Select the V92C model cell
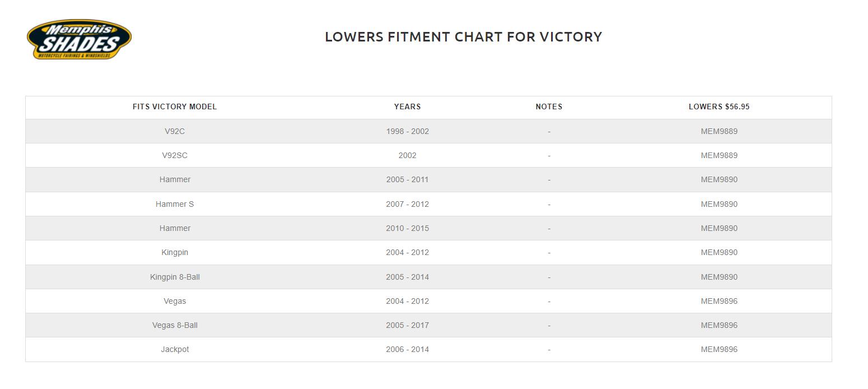 175,131
